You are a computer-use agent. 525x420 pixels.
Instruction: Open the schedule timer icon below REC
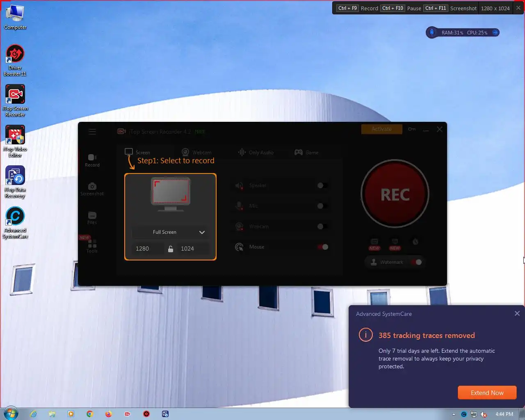pos(415,242)
